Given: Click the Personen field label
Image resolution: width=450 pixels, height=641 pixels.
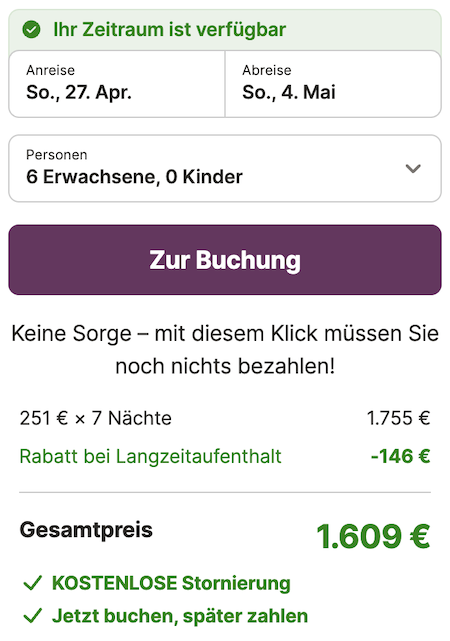Looking at the screenshot, I should (x=57, y=155).
